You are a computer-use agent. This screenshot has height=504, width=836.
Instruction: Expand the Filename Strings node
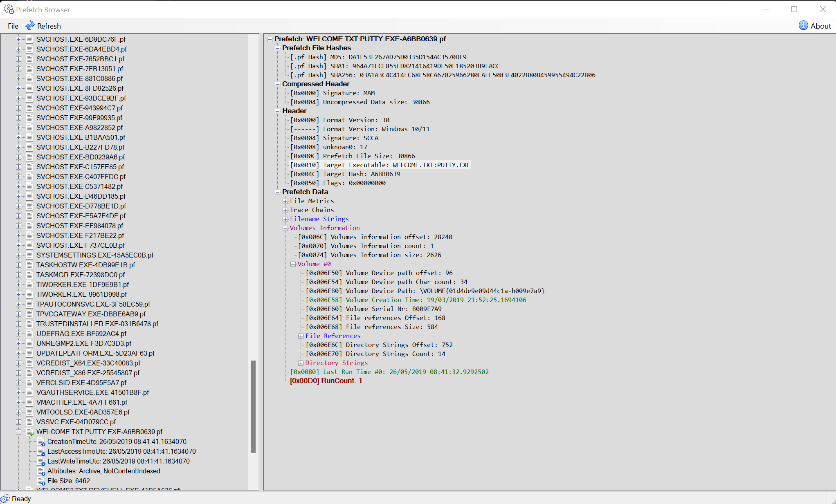[x=285, y=219]
